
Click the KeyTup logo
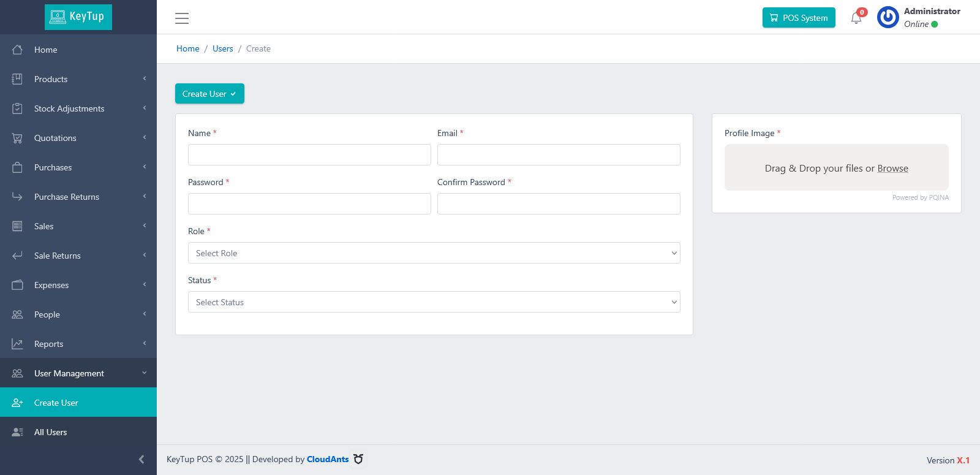78,17
